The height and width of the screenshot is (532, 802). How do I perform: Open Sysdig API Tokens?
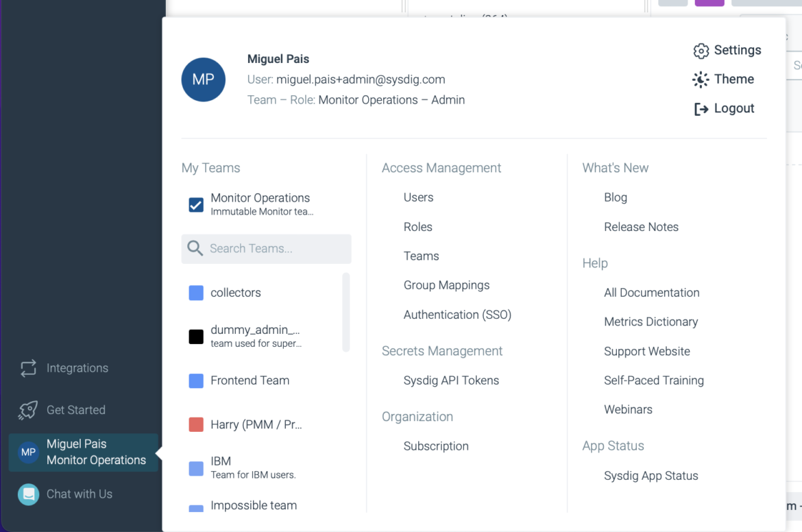pos(451,380)
